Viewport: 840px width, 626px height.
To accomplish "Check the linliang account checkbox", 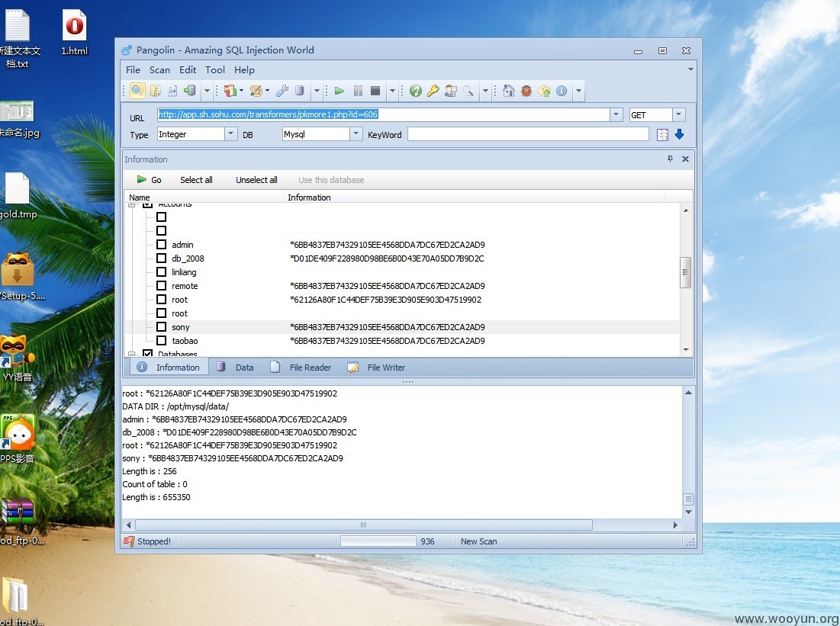I will pyautogui.click(x=161, y=271).
